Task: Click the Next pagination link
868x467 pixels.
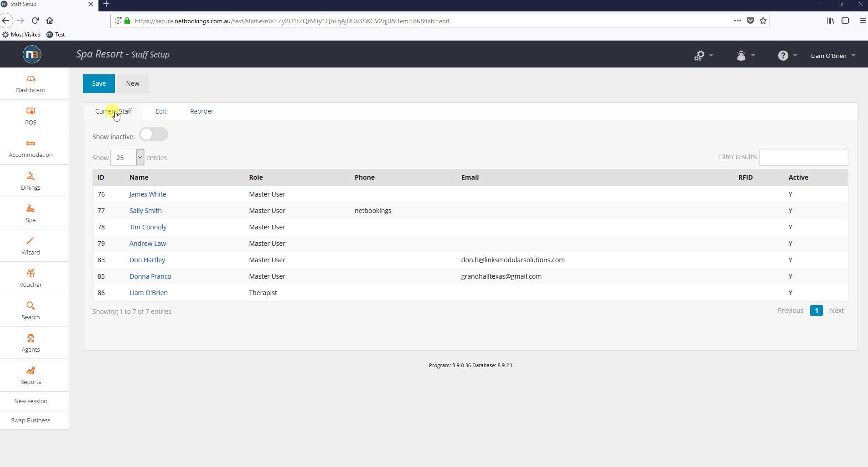Action: [x=837, y=311]
